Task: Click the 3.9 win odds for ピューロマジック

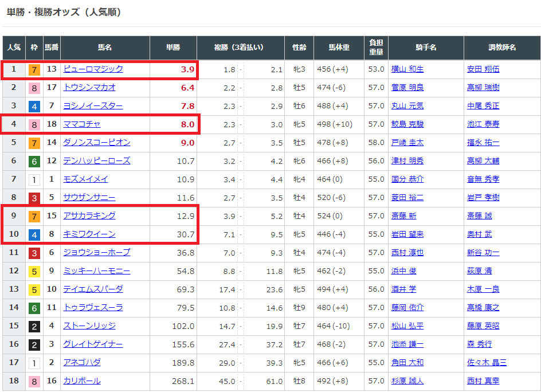Action: (187, 69)
